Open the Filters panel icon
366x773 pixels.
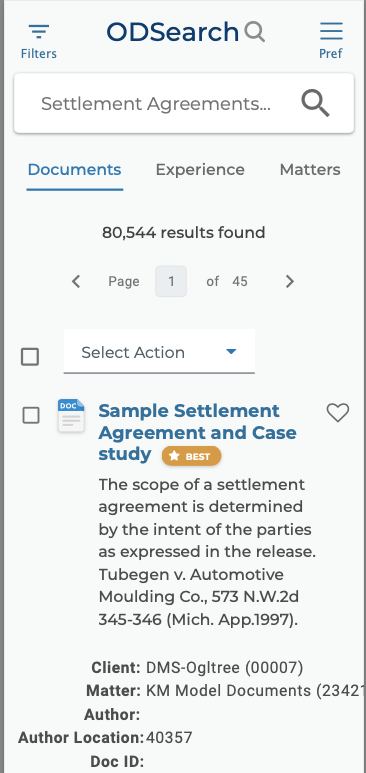coord(39,32)
